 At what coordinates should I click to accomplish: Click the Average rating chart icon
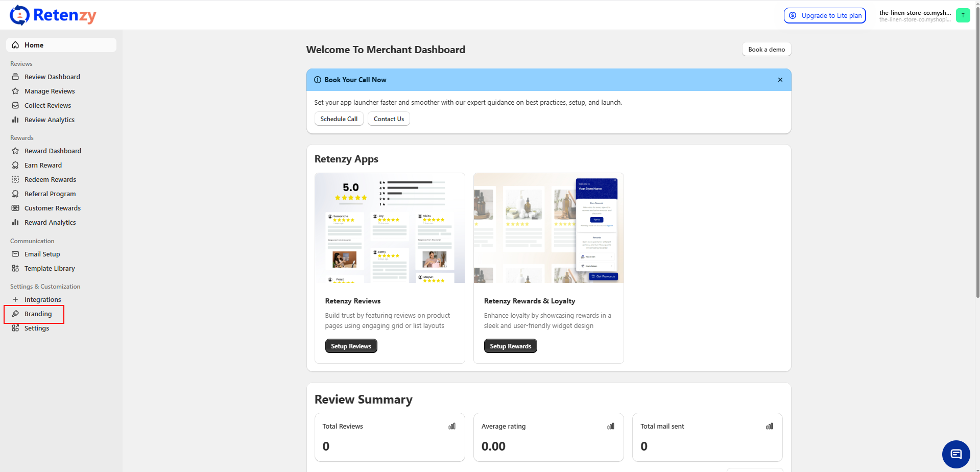[611, 427]
